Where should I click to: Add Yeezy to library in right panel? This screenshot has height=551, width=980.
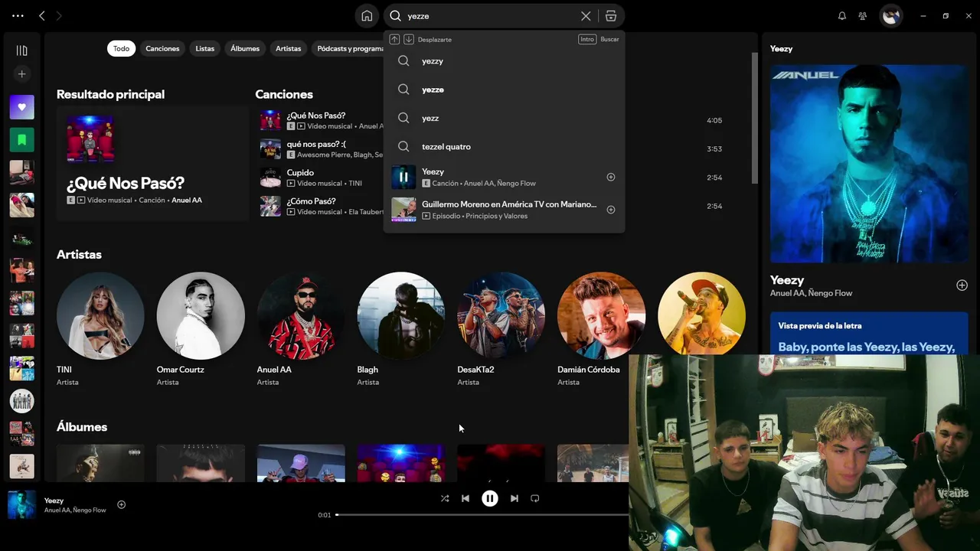(x=962, y=285)
